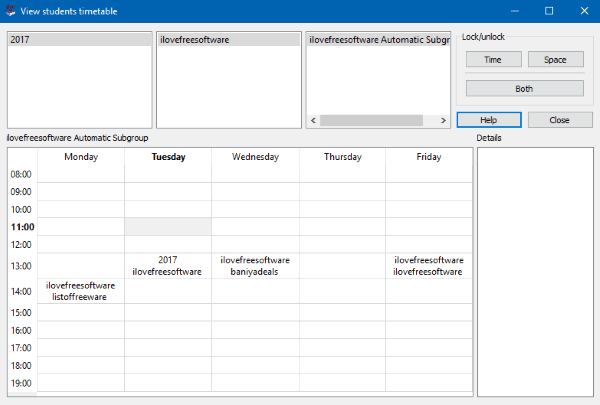Select ilovefreesoftware Automatic Subgroup entry
This screenshot has width=600, height=405.
(x=377, y=41)
